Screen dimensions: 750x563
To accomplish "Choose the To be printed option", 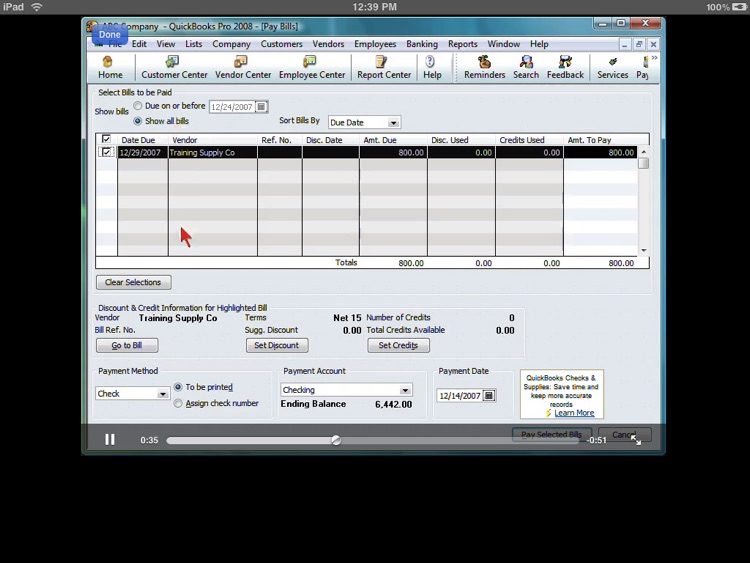I will click(178, 387).
